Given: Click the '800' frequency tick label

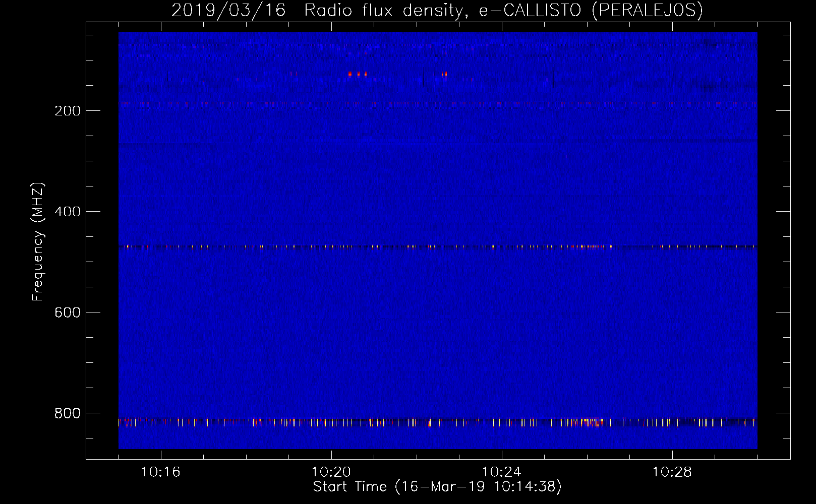Looking at the screenshot, I should pos(68,413).
